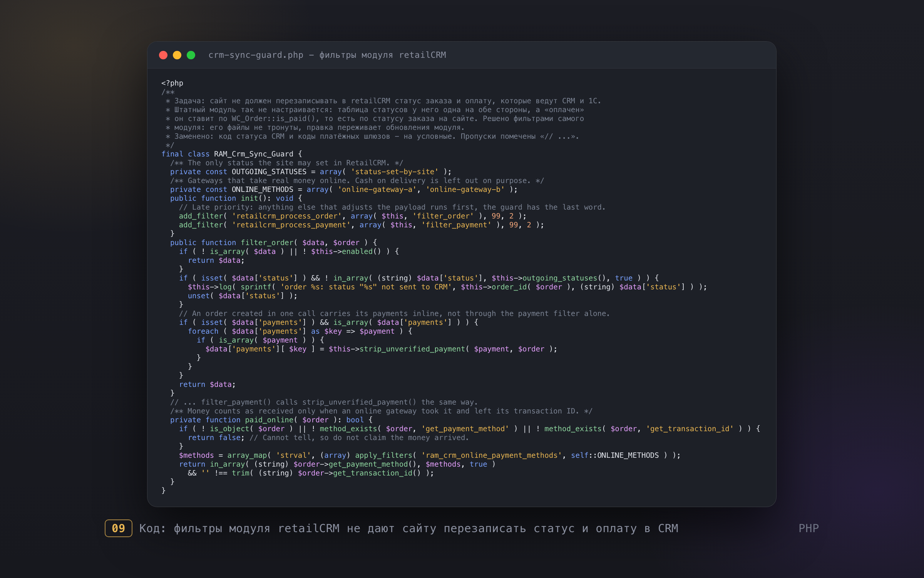Click the constant 'OUTGOING_STATUSES'
Screen dimensions: 924x578
click(x=269, y=172)
